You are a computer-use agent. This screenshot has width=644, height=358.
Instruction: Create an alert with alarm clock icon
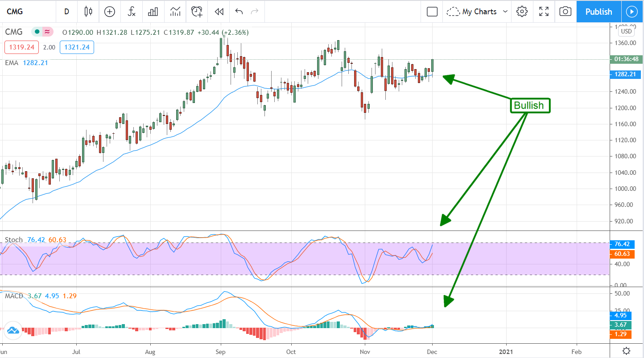197,12
